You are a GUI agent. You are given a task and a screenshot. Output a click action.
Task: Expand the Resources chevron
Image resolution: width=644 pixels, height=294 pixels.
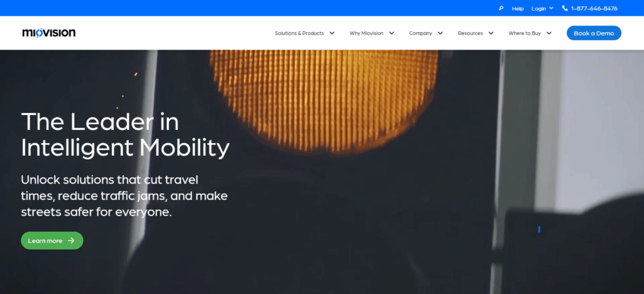pos(491,33)
